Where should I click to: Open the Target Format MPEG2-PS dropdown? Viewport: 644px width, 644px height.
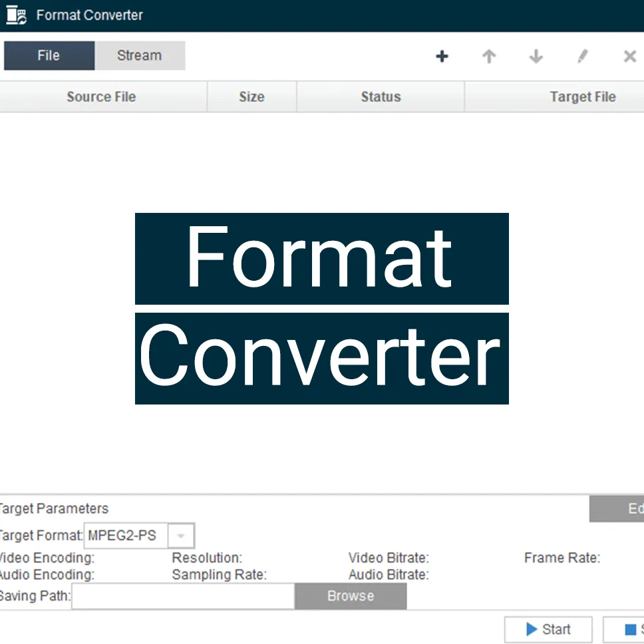[180, 536]
